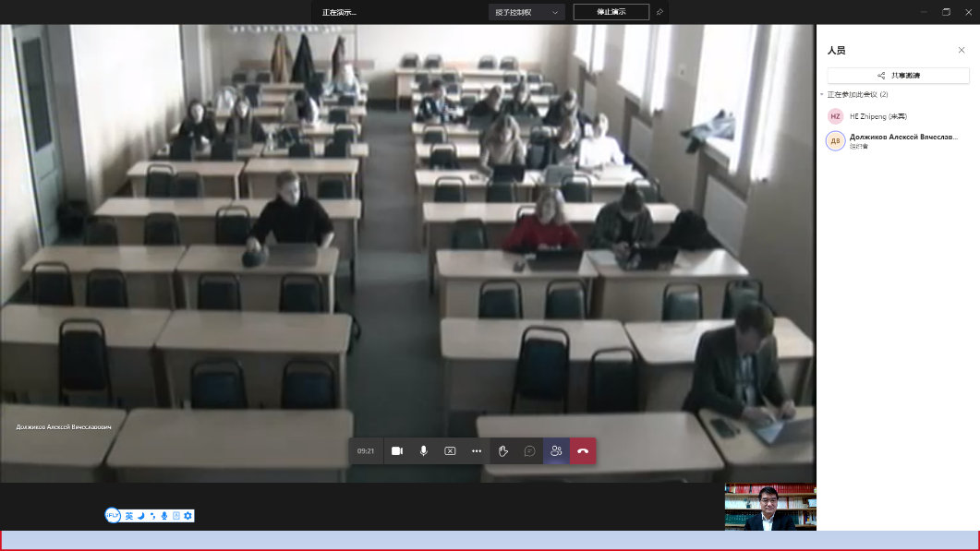Close the 人员 people panel

tap(962, 50)
